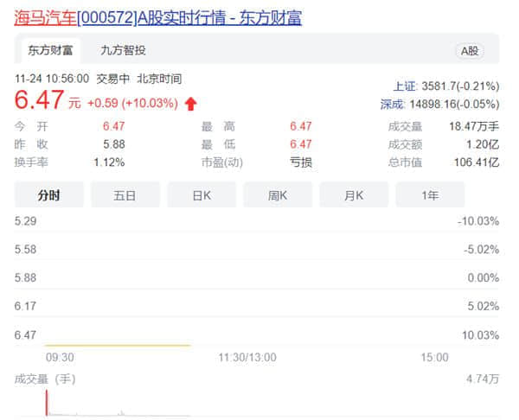Click the timestamp 11-24 10:56:00
Screen dimensions: 519x420
pos(52,79)
